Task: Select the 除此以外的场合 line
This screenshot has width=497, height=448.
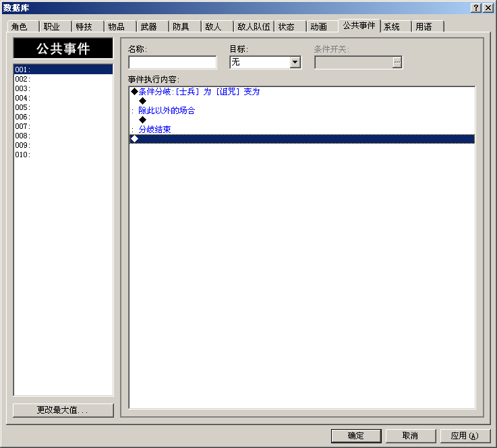Action: point(302,111)
